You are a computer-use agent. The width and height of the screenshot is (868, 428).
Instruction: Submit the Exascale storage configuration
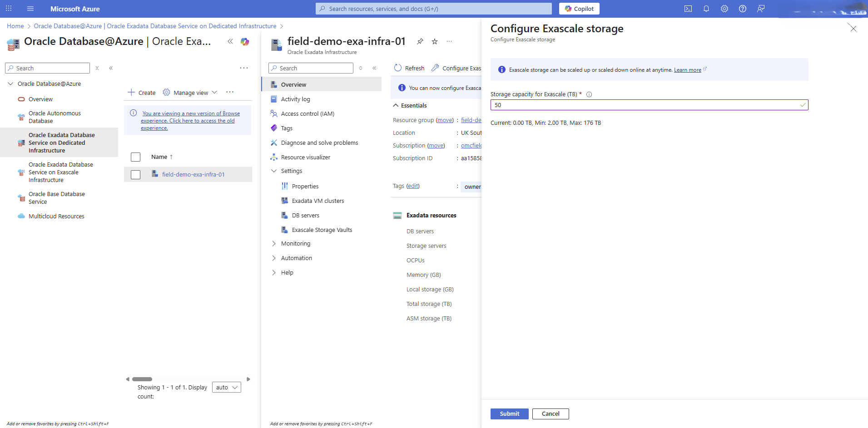click(x=509, y=413)
